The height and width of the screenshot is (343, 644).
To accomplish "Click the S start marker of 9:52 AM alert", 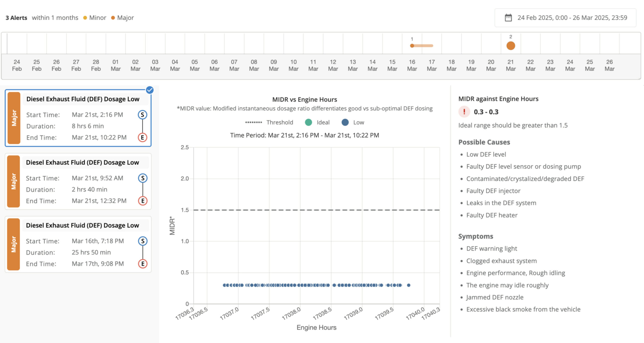I will coord(143,178).
